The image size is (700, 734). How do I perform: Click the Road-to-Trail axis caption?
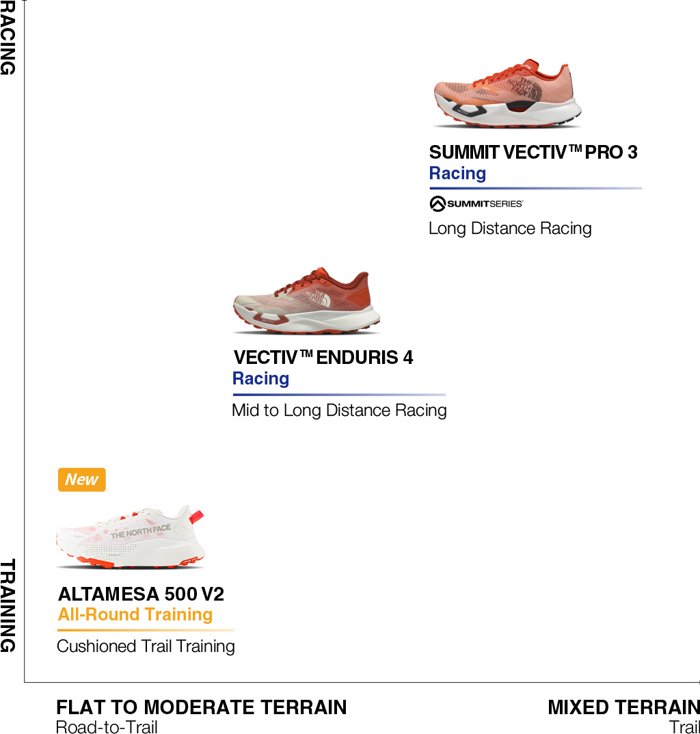tap(107, 726)
